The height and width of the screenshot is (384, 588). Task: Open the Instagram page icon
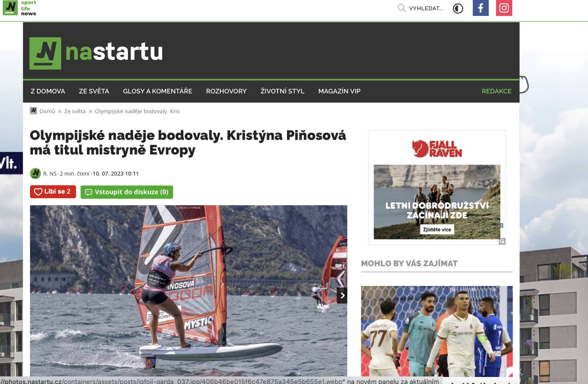tap(504, 8)
